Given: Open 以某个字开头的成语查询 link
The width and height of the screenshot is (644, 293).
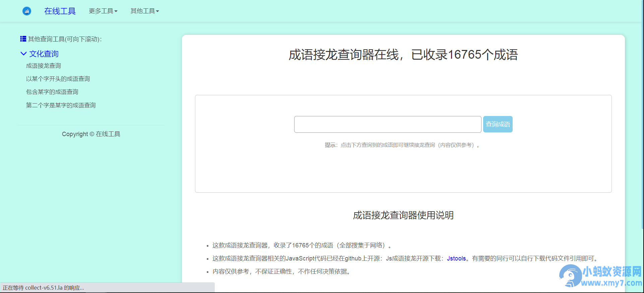Looking at the screenshot, I should [58, 79].
